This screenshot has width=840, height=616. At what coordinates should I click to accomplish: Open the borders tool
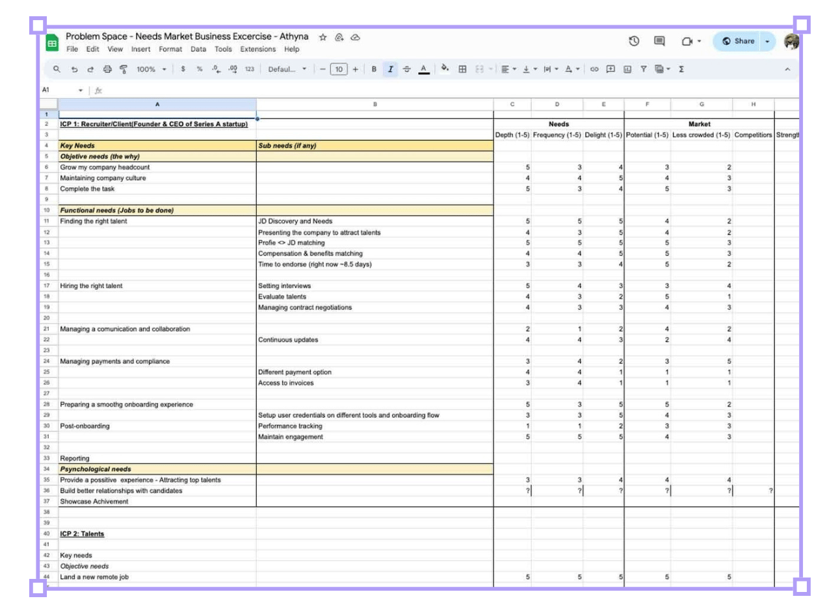[462, 69]
